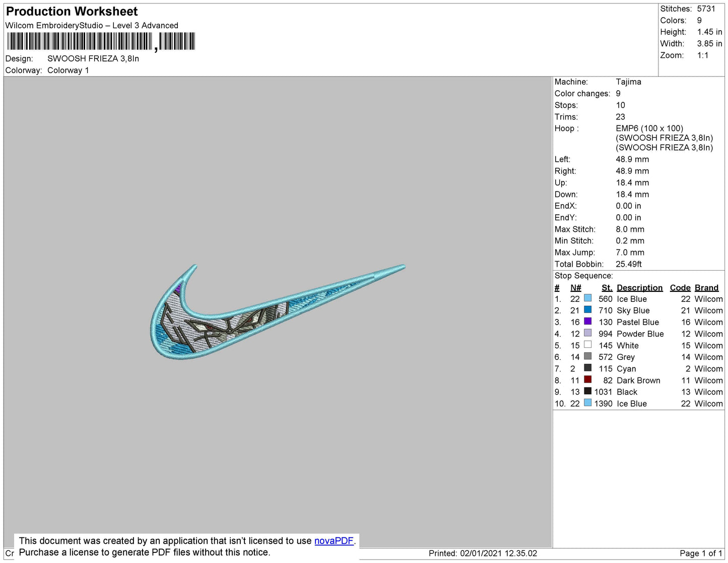The width and height of the screenshot is (728, 563).
Task: Select the Black swatch in stop 9
Action: pyautogui.click(x=587, y=391)
